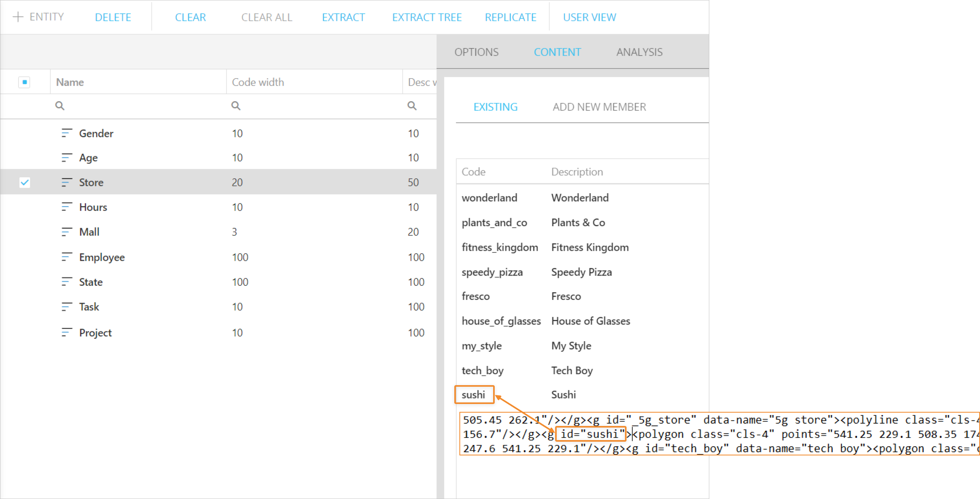Select the Hours entity row
Image resolution: width=980 pixels, height=499 pixels.
[218, 207]
